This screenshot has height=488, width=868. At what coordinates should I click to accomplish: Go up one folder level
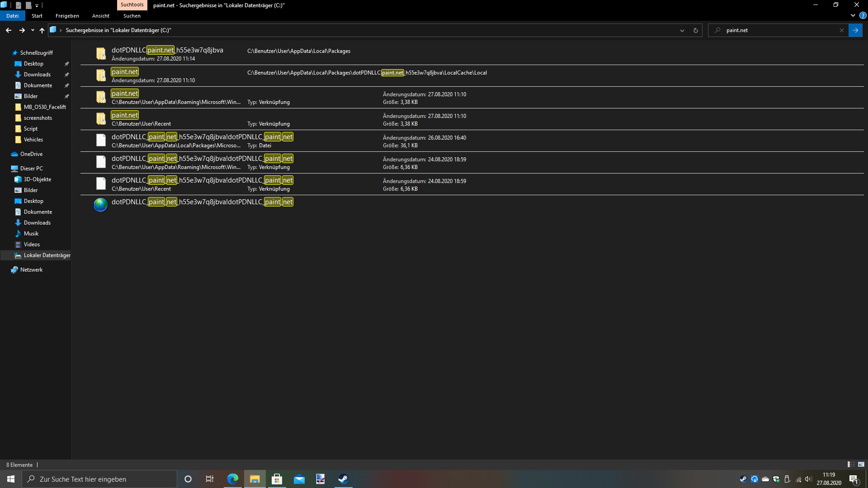click(x=42, y=30)
